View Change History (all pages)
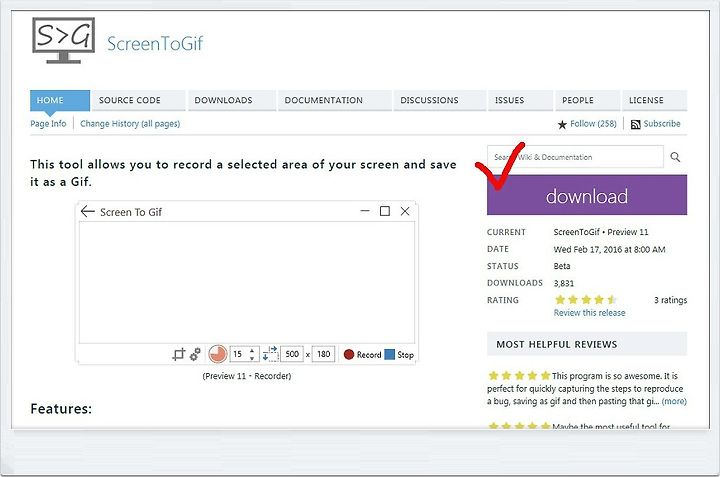 130,123
